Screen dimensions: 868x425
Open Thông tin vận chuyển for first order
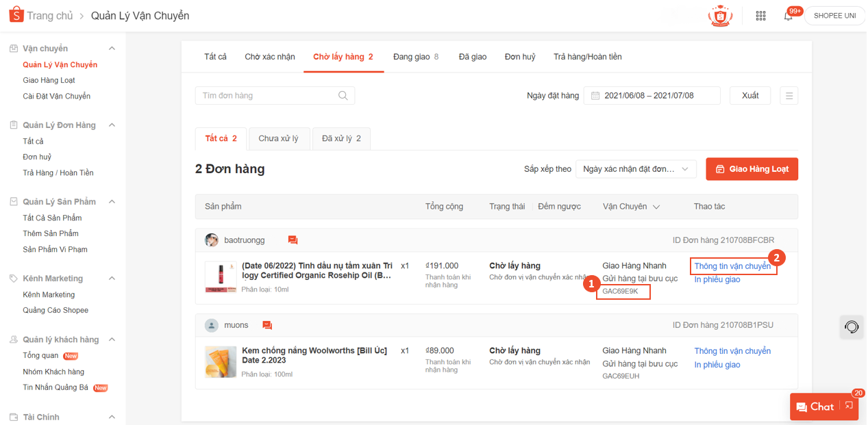pos(732,266)
